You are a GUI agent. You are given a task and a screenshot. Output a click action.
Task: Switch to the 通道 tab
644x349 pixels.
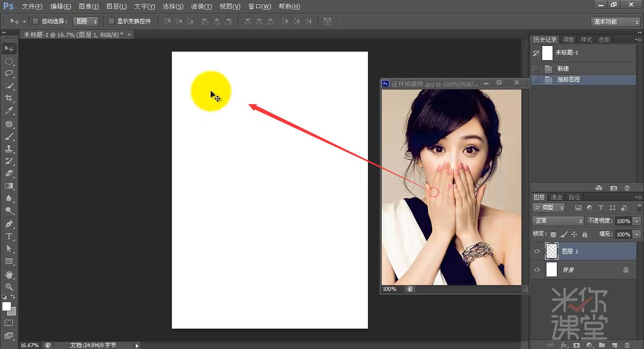point(557,197)
